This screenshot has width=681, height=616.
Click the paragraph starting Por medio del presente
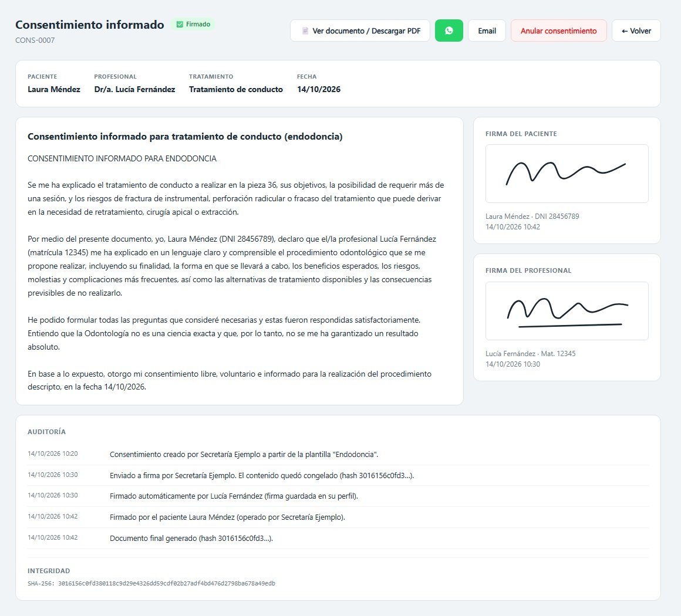tap(232, 266)
